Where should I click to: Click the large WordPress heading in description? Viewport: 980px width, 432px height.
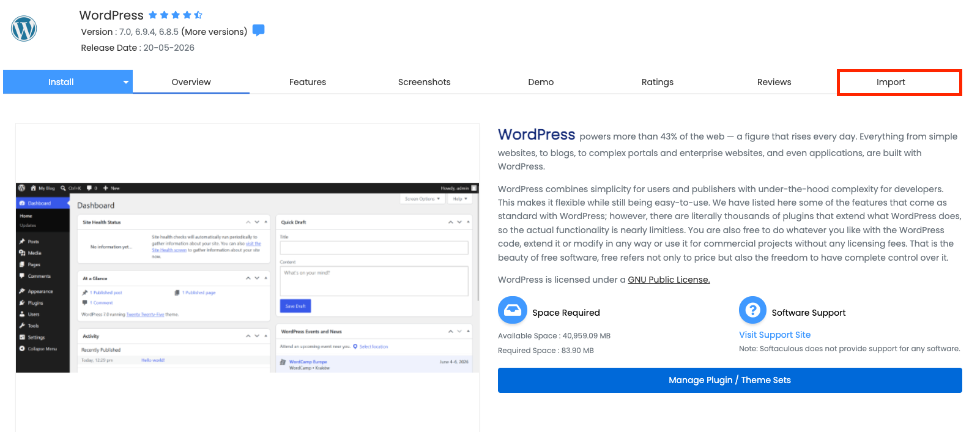pyautogui.click(x=536, y=135)
